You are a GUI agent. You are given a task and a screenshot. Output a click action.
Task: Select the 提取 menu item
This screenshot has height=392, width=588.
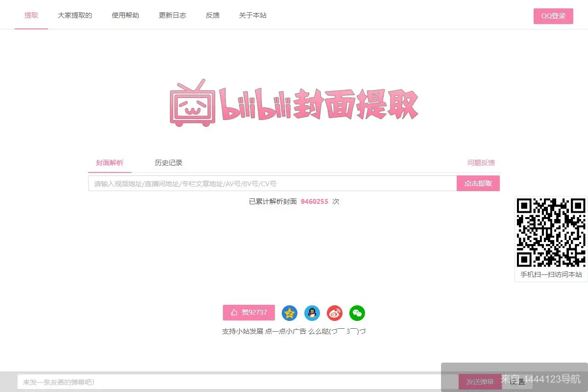31,15
